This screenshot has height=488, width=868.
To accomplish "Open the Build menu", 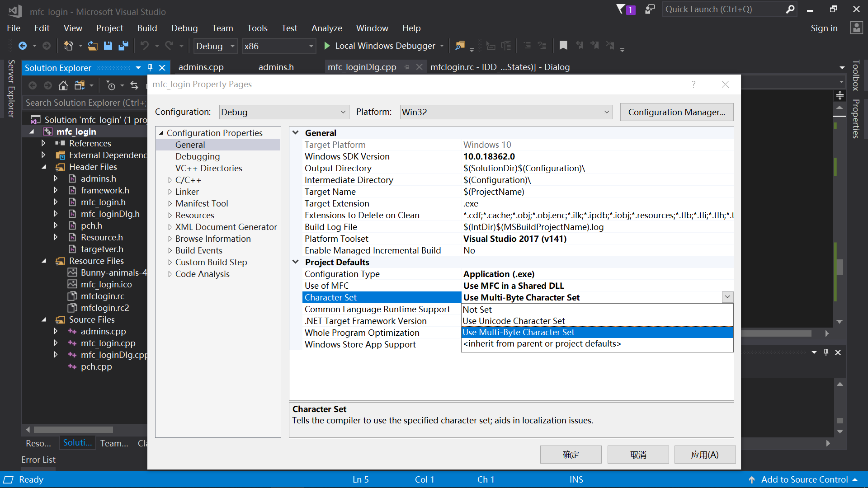I will click(x=147, y=28).
